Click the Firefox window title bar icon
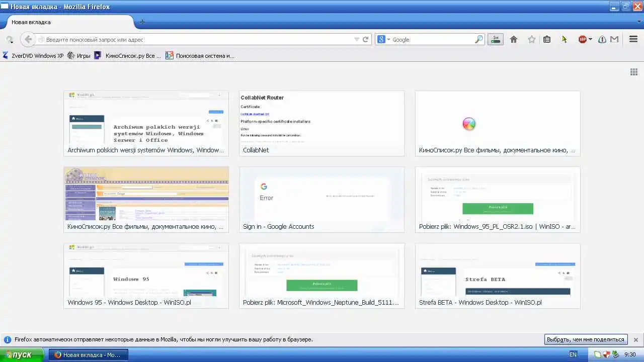Viewport: 644px width, 362px height. coord(5,7)
